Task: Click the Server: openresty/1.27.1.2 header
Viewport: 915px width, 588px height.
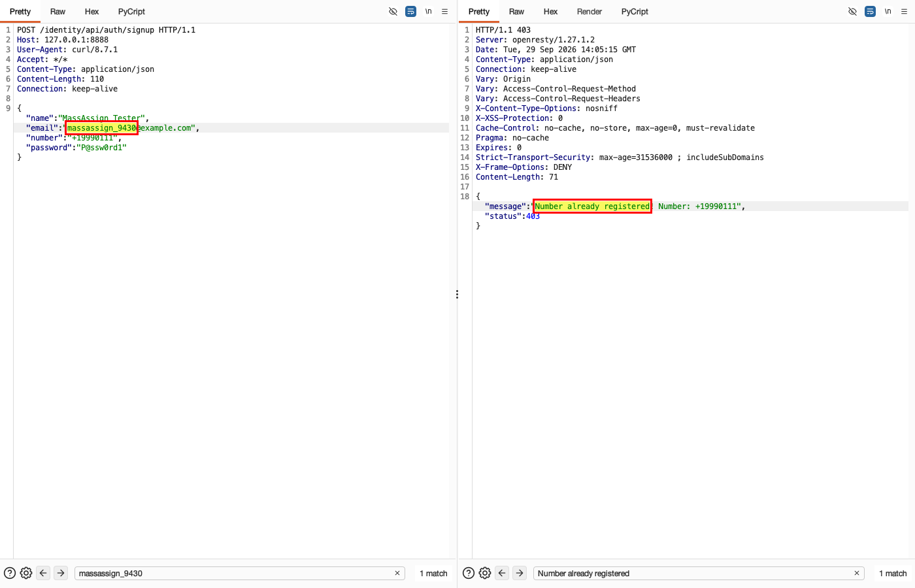Action: (535, 40)
